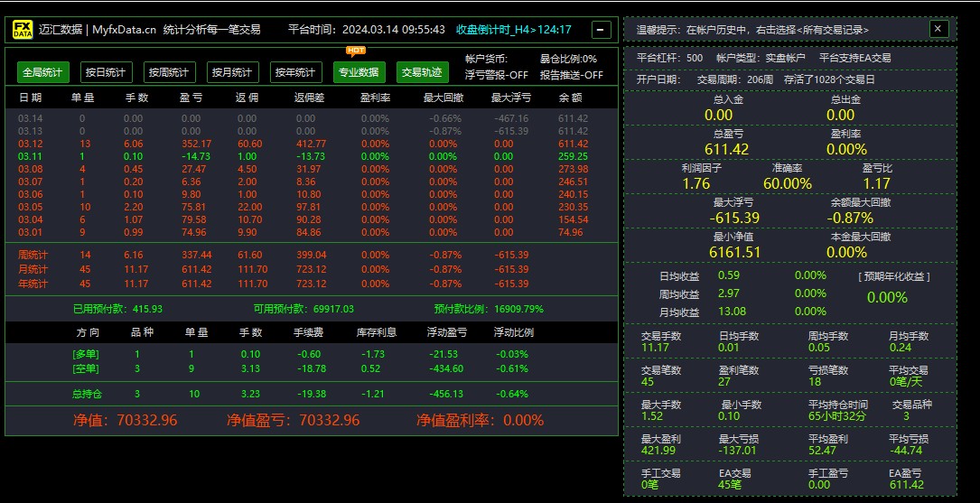This screenshot has height=503, width=980.
Task: Click the -14.73 loss value
Action: click(195, 156)
